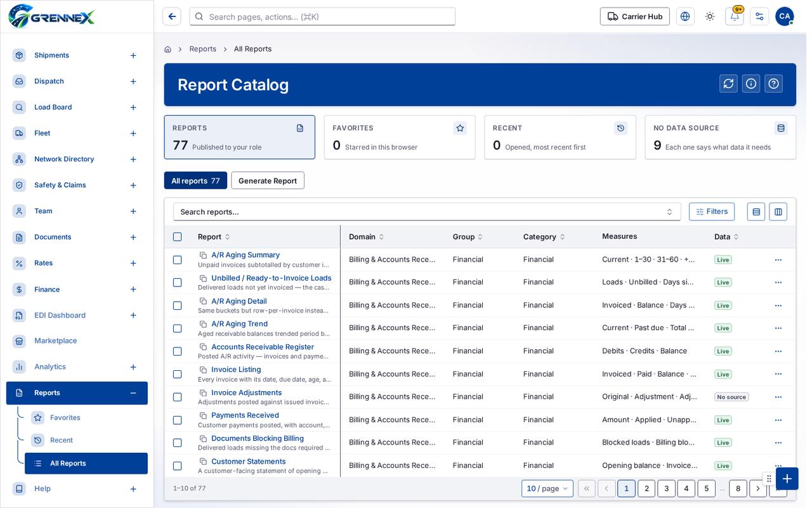812x508 pixels.
Task: Select all reports header checkbox
Action: pyautogui.click(x=178, y=237)
